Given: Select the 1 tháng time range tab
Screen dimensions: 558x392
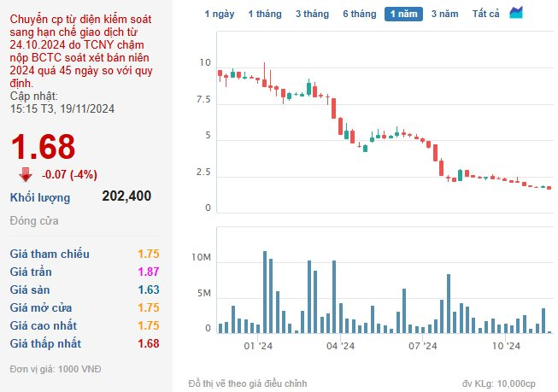Looking at the screenshot, I should [265, 14].
